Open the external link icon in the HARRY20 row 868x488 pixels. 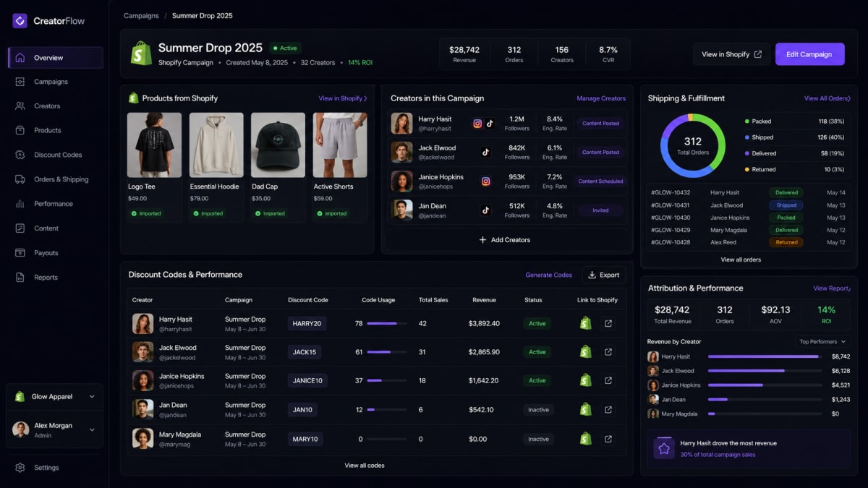608,324
